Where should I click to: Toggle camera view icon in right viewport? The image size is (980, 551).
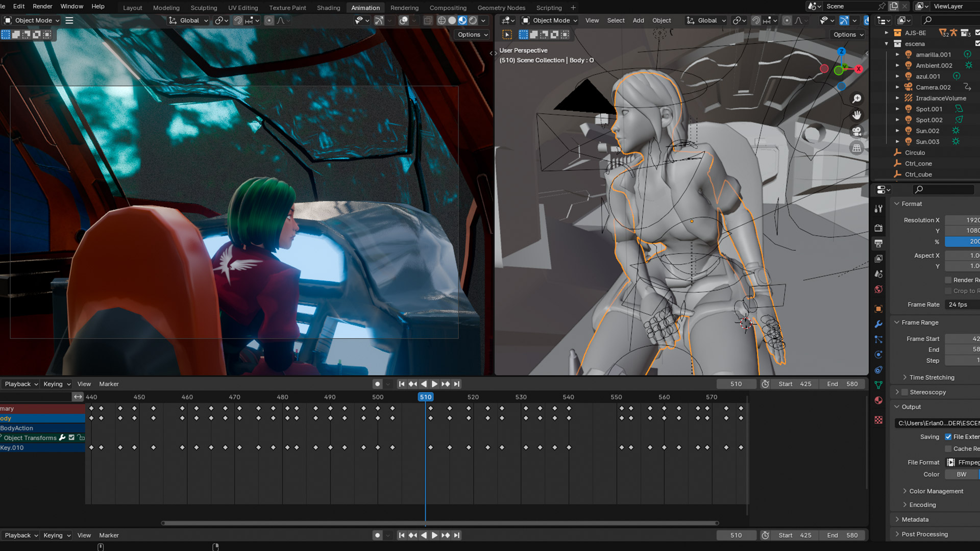pos(857,132)
